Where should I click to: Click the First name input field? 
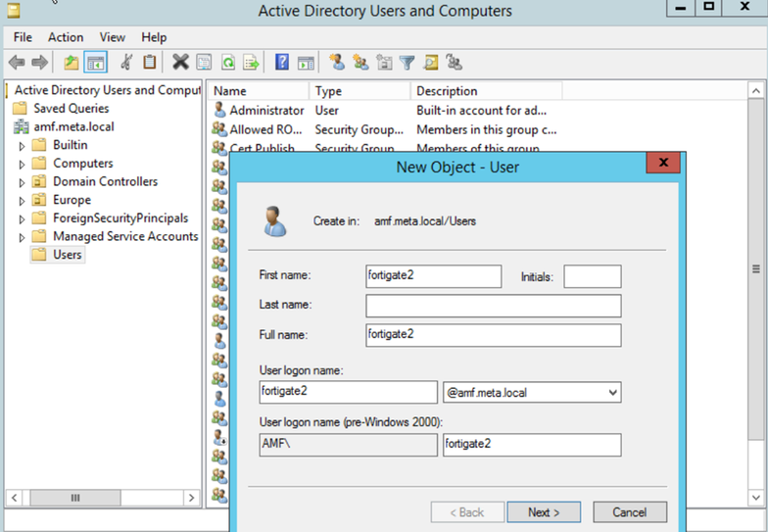[433, 276]
